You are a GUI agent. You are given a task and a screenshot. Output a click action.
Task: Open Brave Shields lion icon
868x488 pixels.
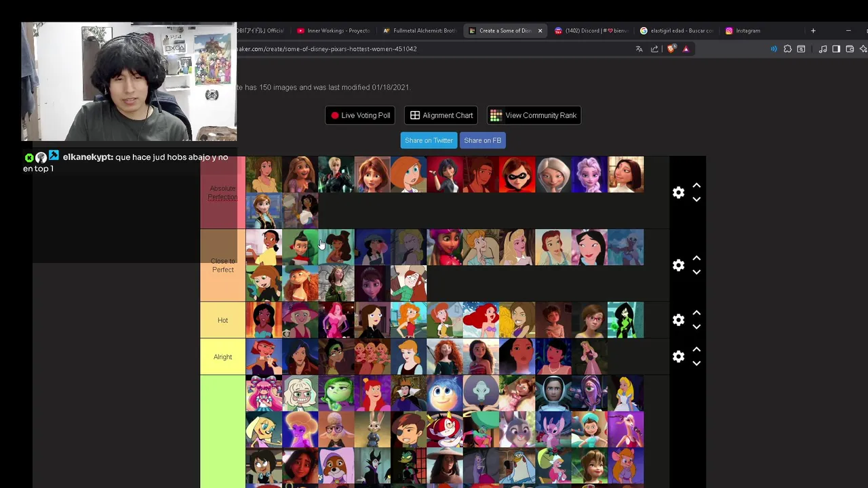pos(671,49)
